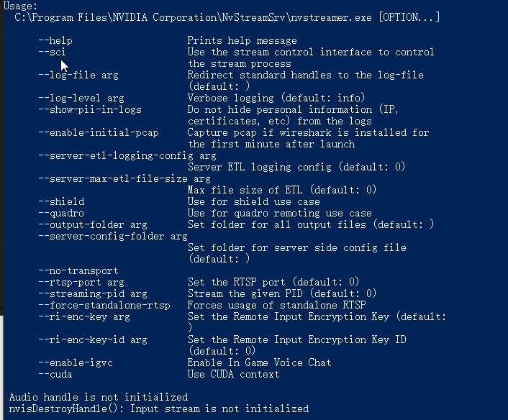The image size is (508, 420).
Task: Click the --server-config-folder arg line
Action: coord(113,236)
